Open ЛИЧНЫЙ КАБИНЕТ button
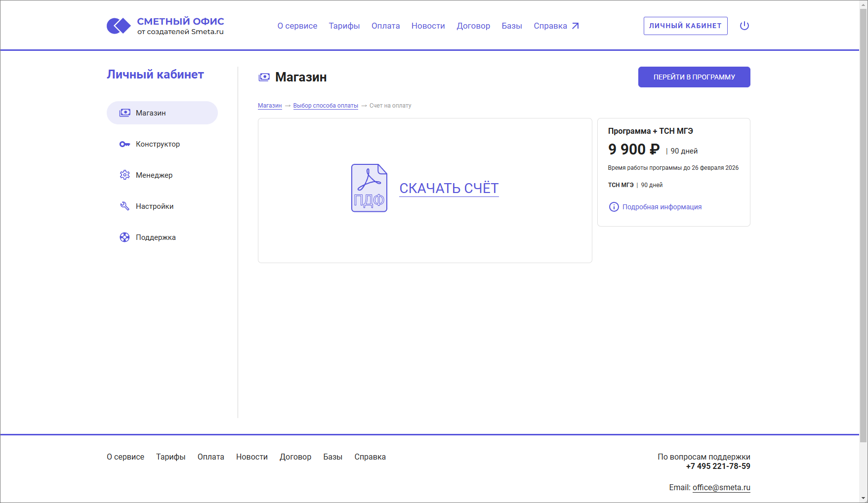Viewport: 868px width, 503px height. click(x=685, y=26)
